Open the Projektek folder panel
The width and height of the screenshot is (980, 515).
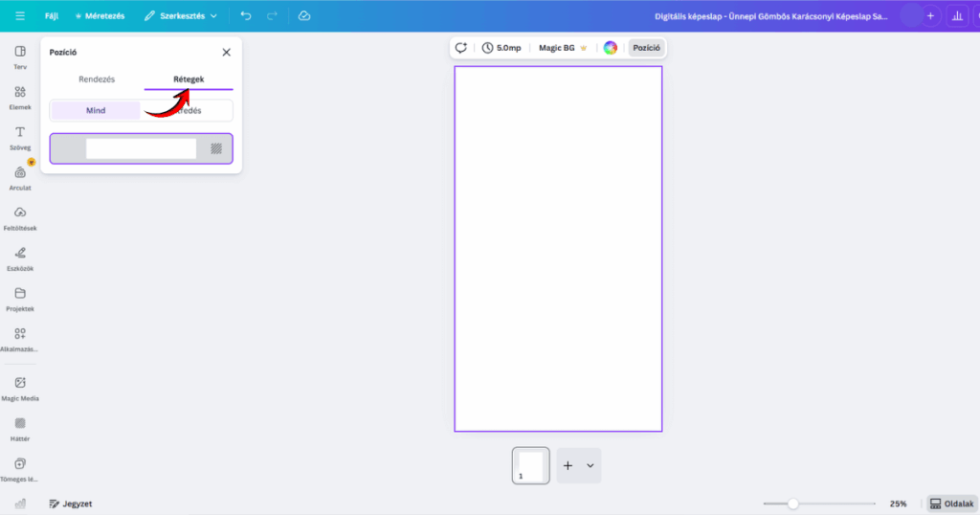[20, 298]
